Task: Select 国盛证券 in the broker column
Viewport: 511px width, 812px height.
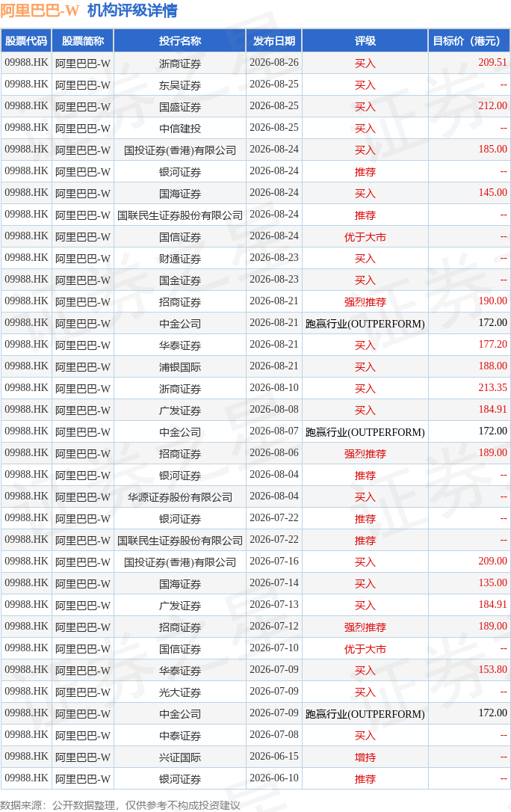Action: [x=180, y=107]
